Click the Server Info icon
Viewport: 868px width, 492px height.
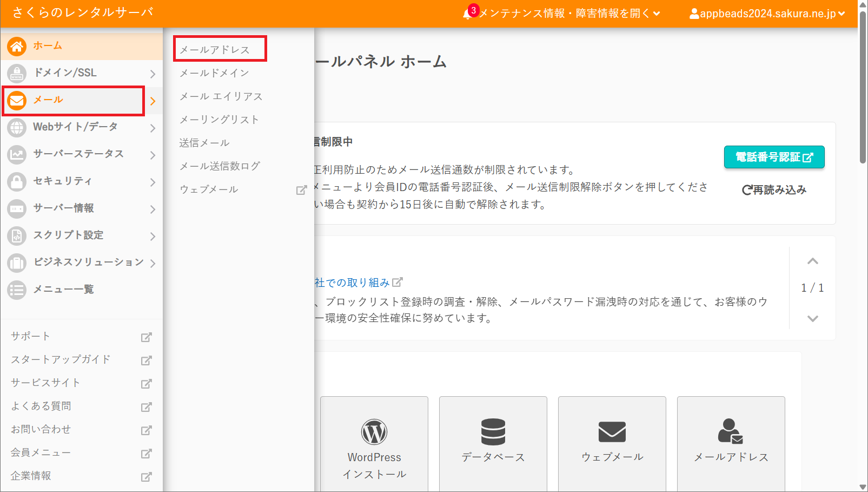click(x=17, y=209)
